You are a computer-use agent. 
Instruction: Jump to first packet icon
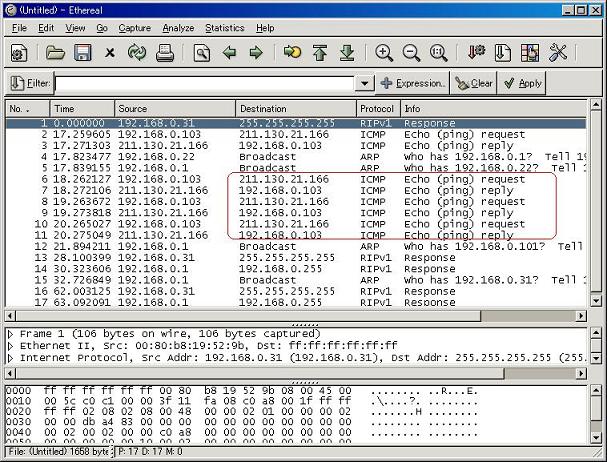click(320, 53)
